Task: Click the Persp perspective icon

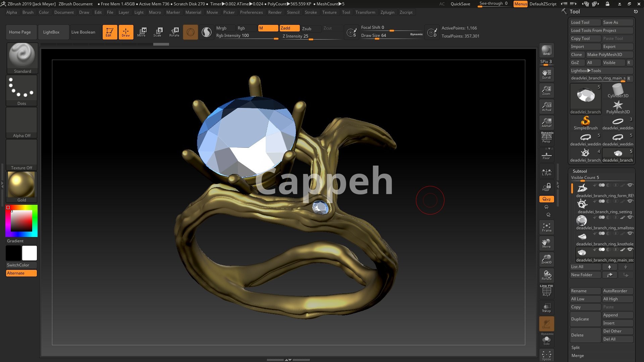Action: click(x=546, y=137)
